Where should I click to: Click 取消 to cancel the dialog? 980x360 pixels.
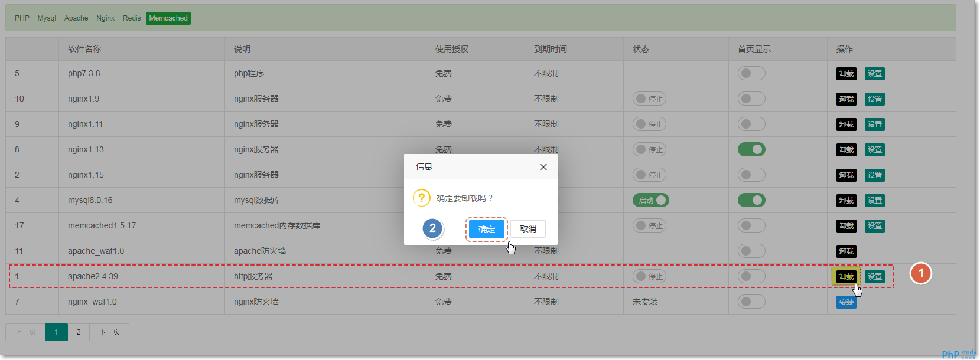click(528, 229)
